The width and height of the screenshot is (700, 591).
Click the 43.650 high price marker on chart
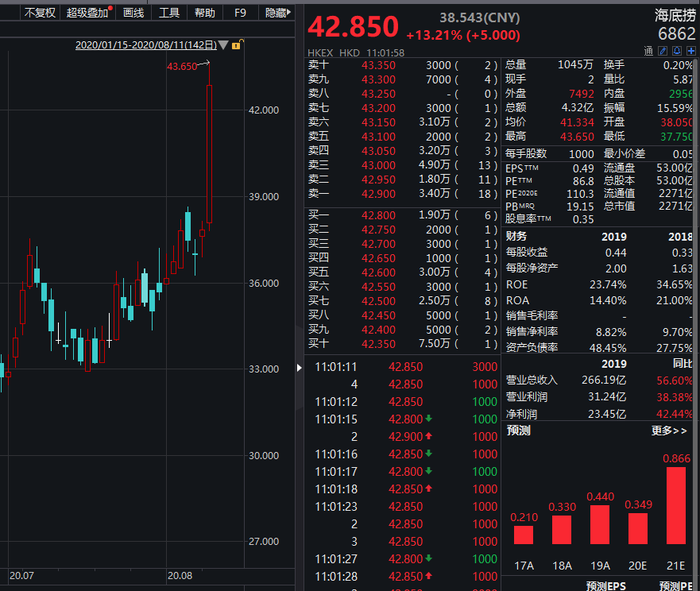(182, 67)
